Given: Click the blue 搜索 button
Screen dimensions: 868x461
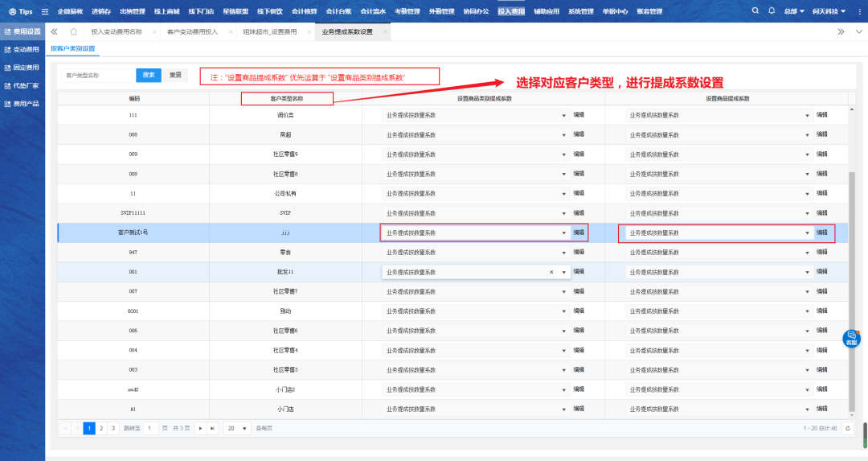Looking at the screenshot, I should tap(149, 75).
